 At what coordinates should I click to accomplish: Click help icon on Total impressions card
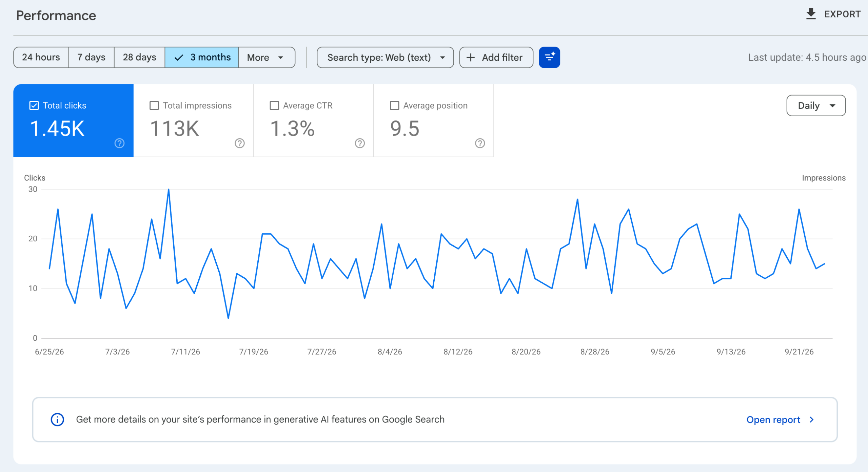pos(239,143)
